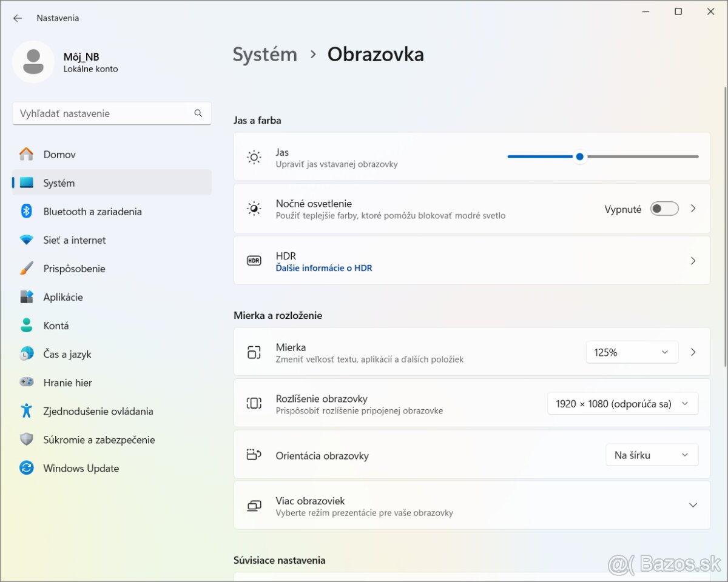Open Nočné osvetlenie details chevron
Screen dimensions: 728x582
693,209
